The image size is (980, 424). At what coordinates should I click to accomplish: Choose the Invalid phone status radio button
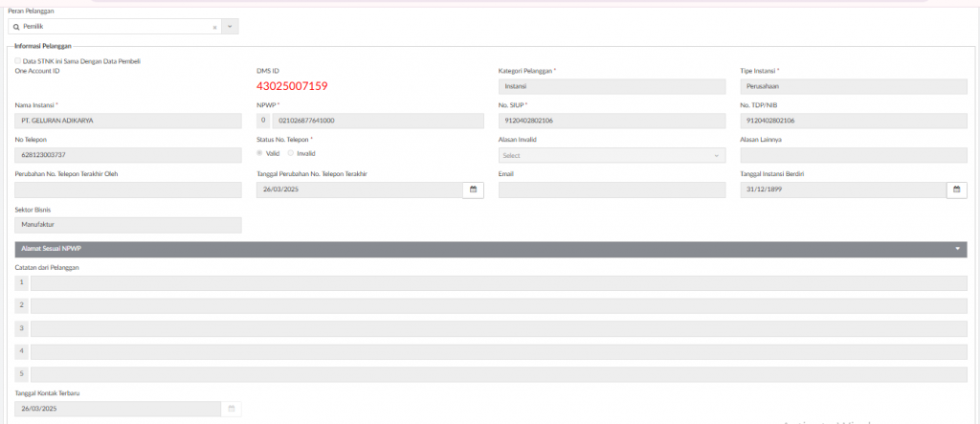[x=291, y=153]
